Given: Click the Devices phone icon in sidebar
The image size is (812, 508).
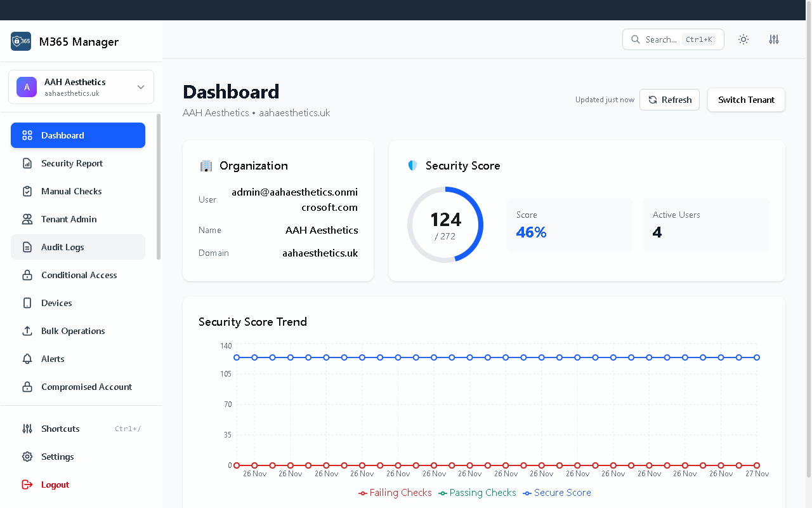Looking at the screenshot, I should pyautogui.click(x=27, y=303).
